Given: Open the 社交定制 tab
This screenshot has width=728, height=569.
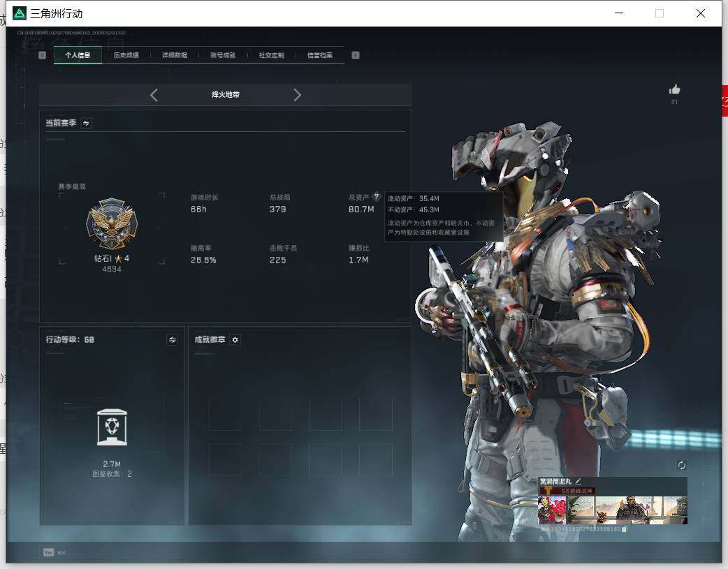Looking at the screenshot, I should click(x=271, y=55).
